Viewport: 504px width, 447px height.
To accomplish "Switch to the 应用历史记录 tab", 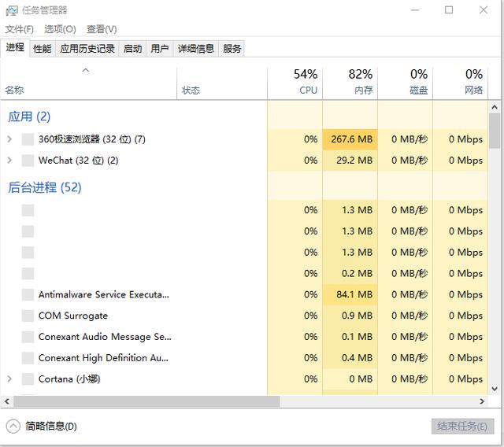I will (87, 49).
